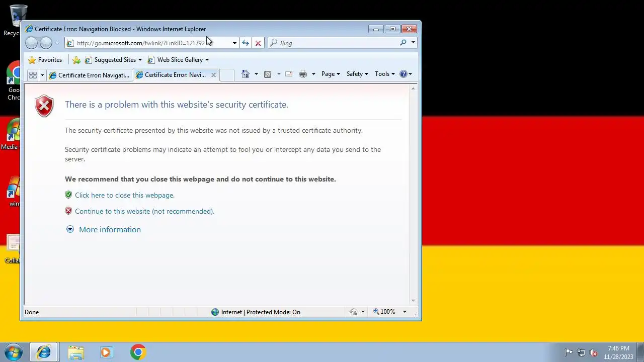Click the Back navigation button
Image resolution: width=644 pixels, height=362 pixels.
coord(31,43)
